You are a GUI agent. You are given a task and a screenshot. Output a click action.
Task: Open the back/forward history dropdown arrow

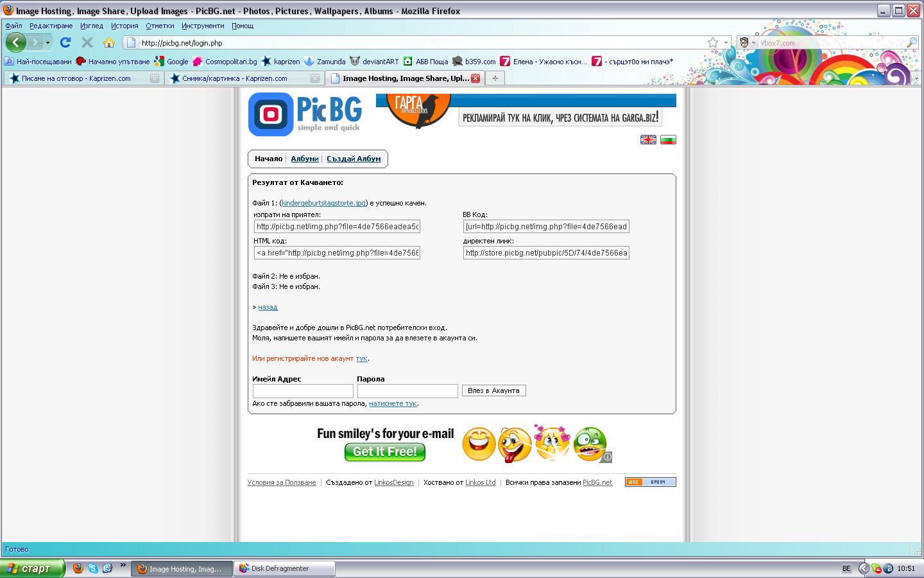[x=47, y=43]
